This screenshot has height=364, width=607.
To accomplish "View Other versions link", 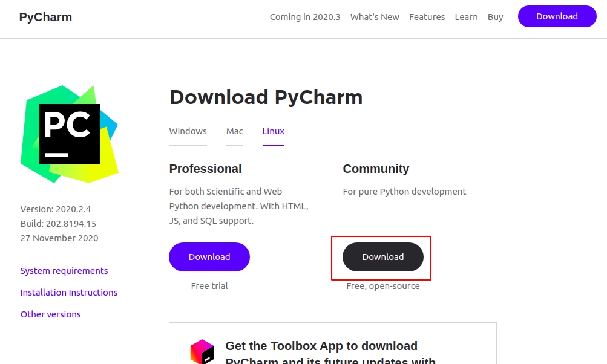I will [x=50, y=314].
